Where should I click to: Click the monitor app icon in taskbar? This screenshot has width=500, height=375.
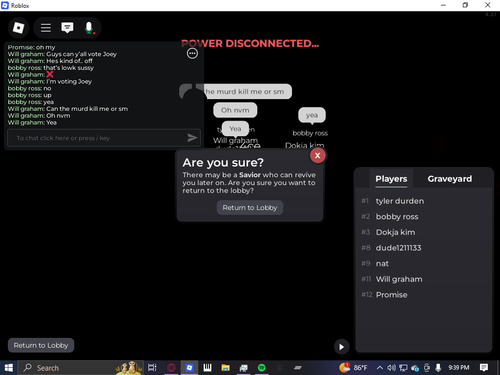click(x=244, y=368)
